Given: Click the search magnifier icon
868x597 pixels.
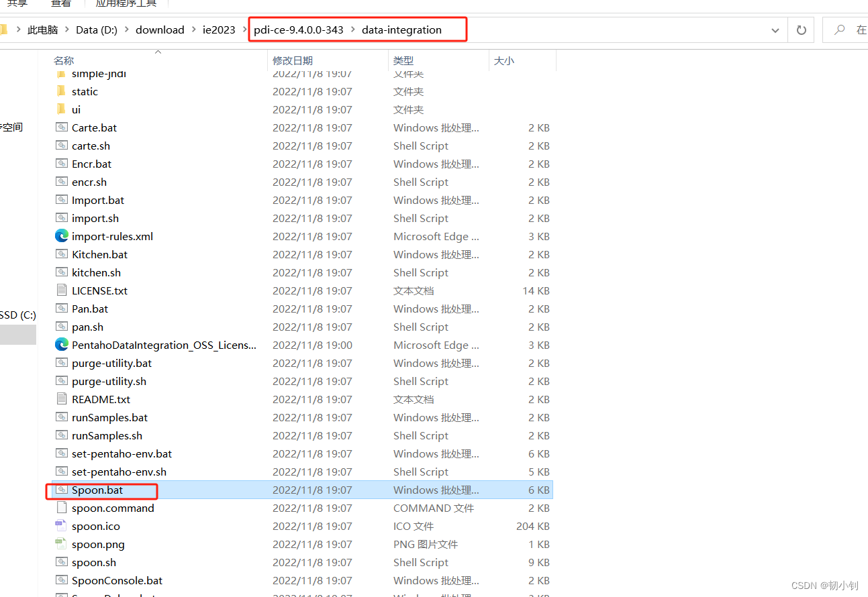Looking at the screenshot, I should pyautogui.click(x=839, y=30).
